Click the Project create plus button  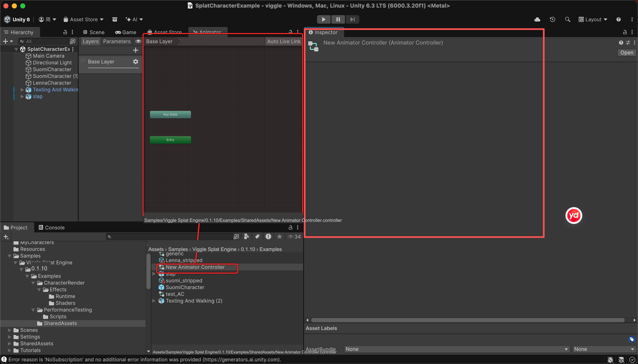[6, 236]
